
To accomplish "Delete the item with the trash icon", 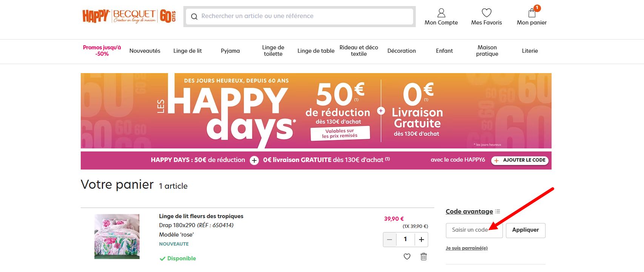I will tap(424, 257).
